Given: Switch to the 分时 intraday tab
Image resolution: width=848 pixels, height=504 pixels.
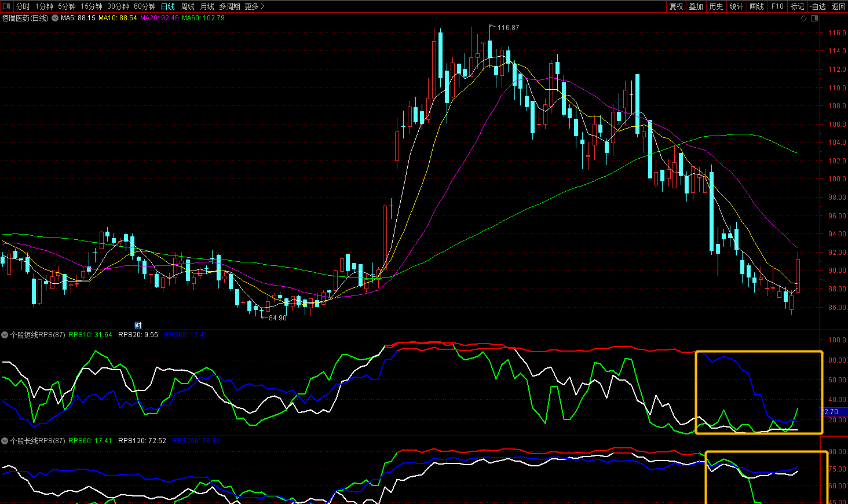Looking at the screenshot, I should [23, 6].
